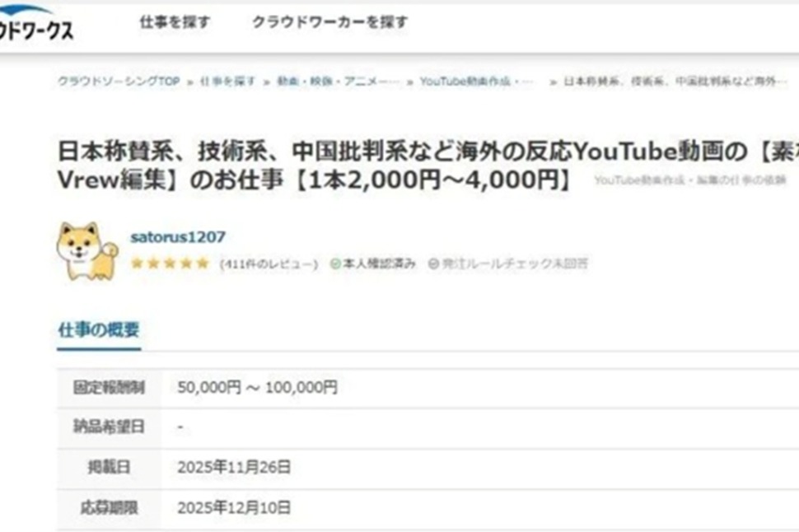
Task: Click the job title heading with Vrew編集
Action: click(313, 180)
